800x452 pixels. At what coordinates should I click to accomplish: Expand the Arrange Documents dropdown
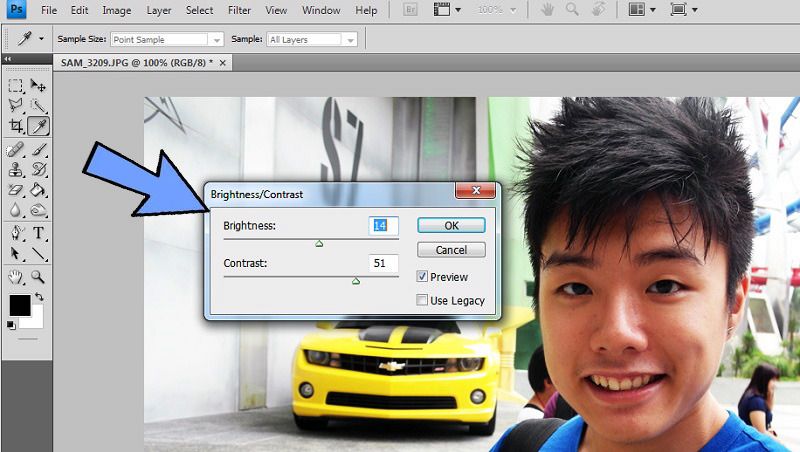tap(640, 11)
